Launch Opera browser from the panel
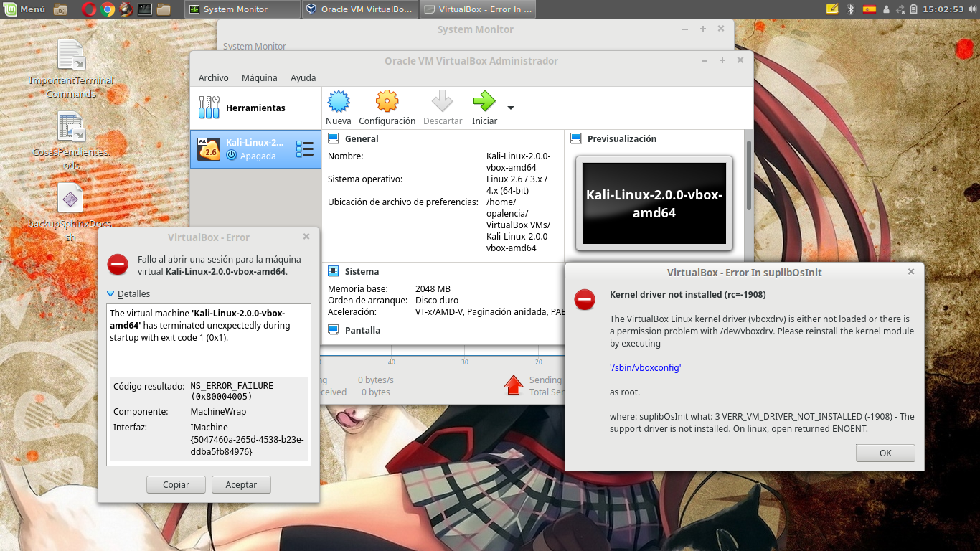The width and height of the screenshot is (980, 551). 89,9
